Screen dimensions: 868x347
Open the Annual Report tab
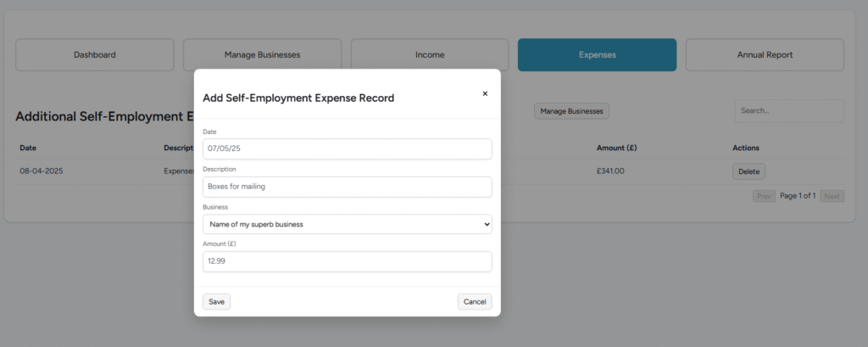[765, 55]
